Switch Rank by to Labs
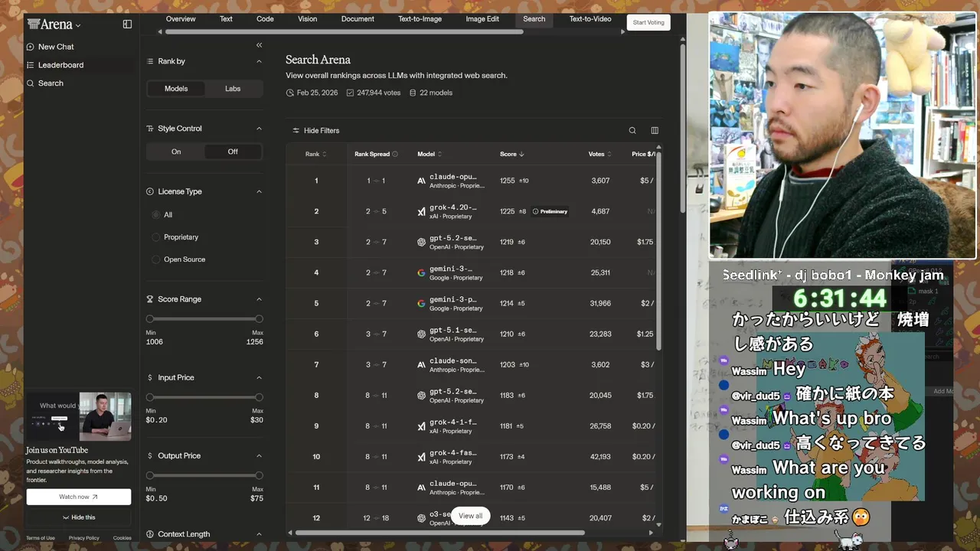This screenshot has height=551, width=980. [233, 89]
